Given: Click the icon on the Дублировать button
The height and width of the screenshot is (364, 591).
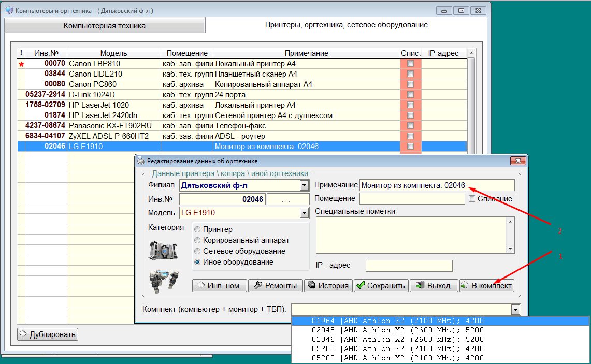Looking at the screenshot, I should 23,334.
